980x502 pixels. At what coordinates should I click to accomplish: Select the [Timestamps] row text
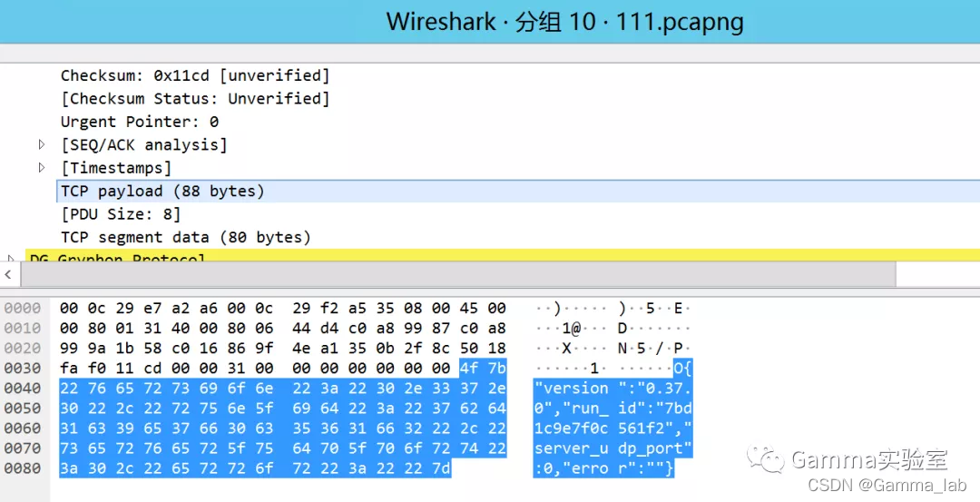point(115,168)
